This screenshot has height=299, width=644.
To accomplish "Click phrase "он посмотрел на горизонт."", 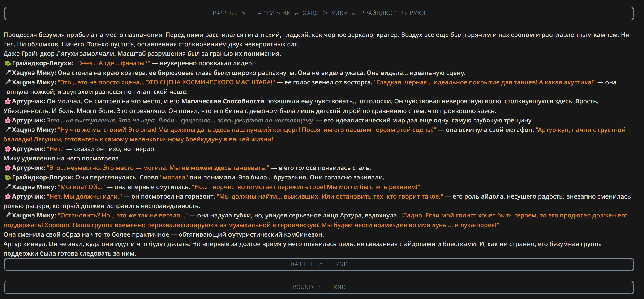I will coord(173,196).
